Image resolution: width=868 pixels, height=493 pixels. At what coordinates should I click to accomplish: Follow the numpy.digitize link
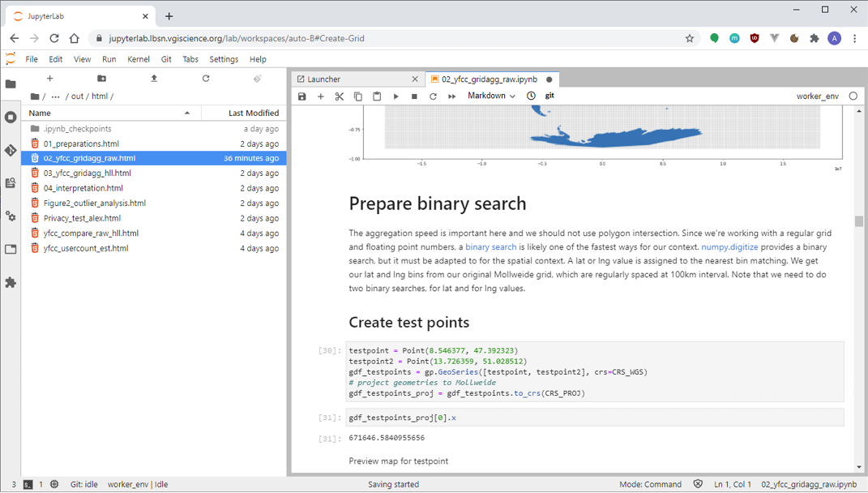[x=729, y=247]
